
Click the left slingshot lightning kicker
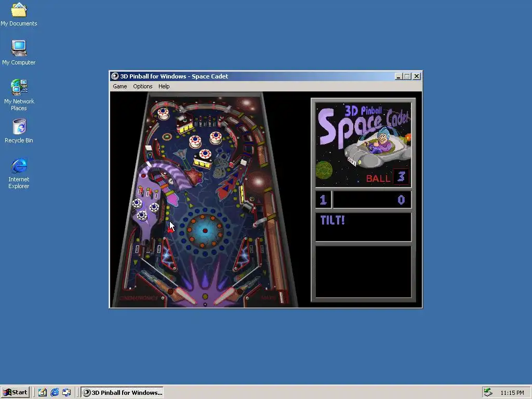click(169, 255)
